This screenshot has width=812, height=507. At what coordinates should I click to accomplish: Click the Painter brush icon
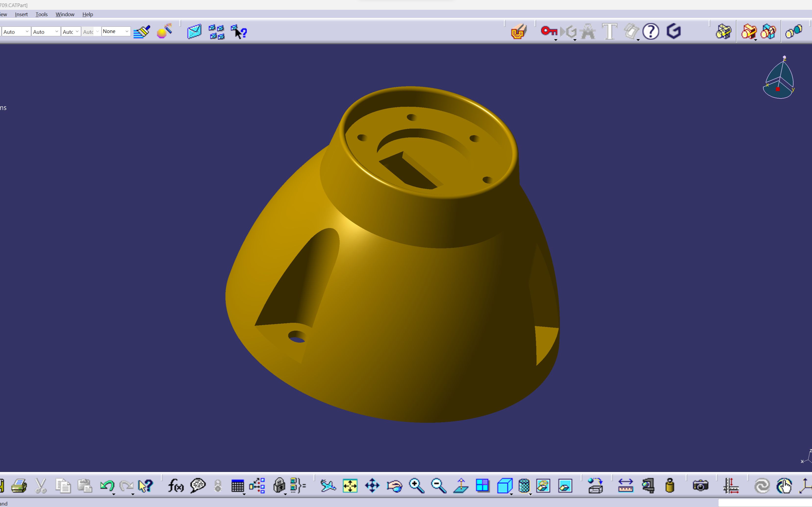pos(142,32)
